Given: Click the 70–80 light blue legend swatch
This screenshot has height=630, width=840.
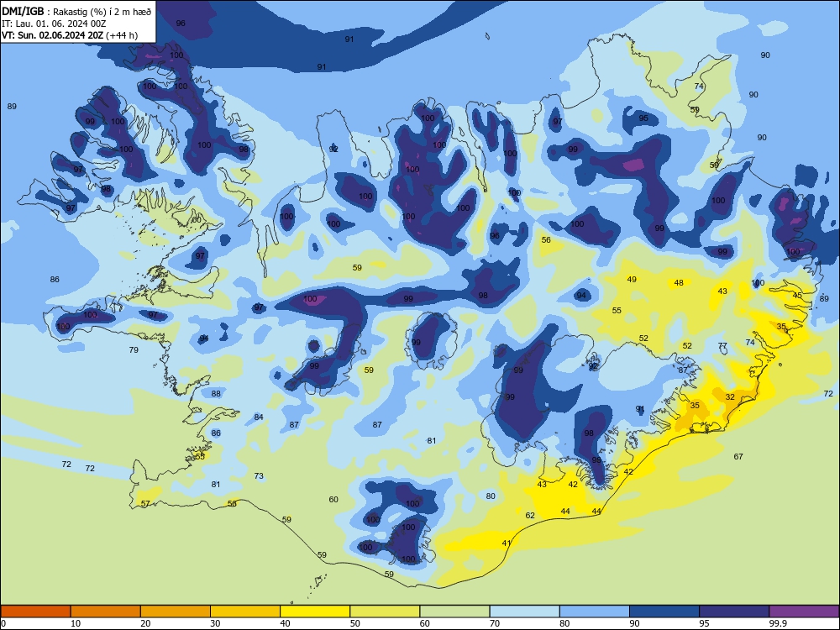Looking at the screenshot, I should (x=524, y=612).
